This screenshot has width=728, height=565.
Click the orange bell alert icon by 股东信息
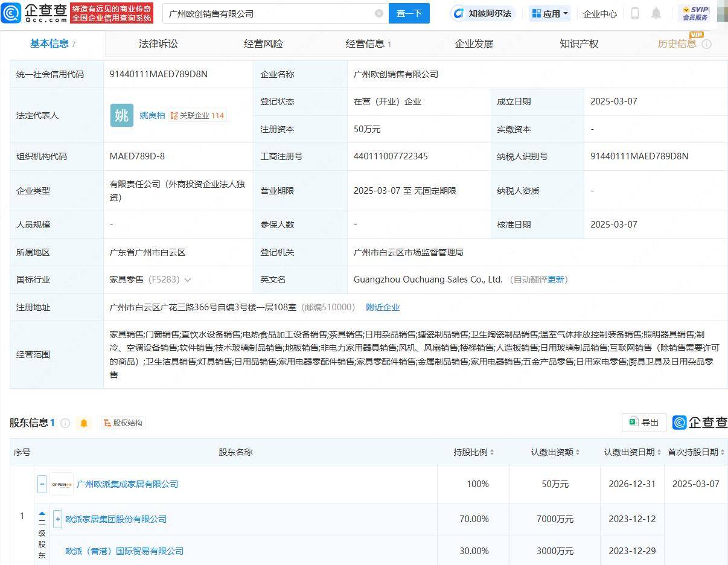point(84,423)
